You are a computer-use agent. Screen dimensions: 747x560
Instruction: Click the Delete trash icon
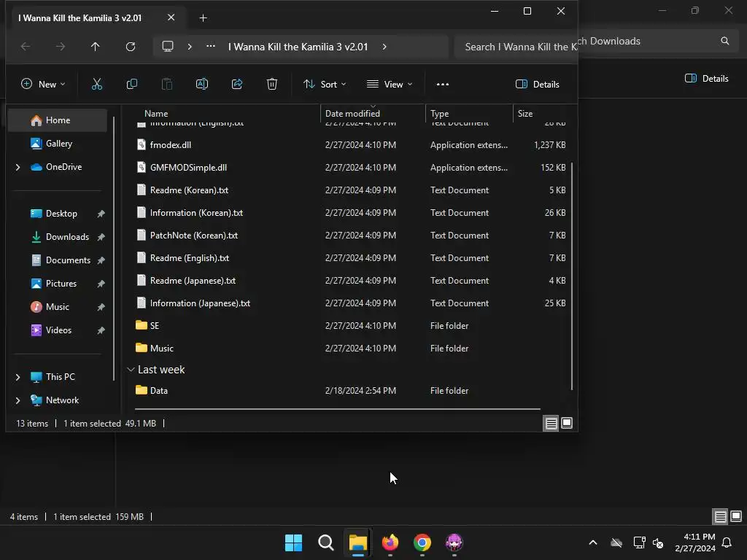[x=271, y=85]
